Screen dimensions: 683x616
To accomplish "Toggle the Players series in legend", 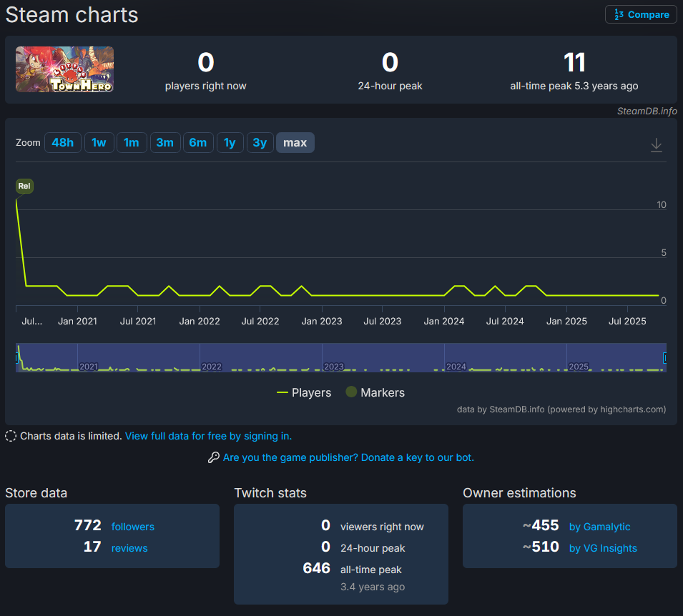I will (304, 392).
